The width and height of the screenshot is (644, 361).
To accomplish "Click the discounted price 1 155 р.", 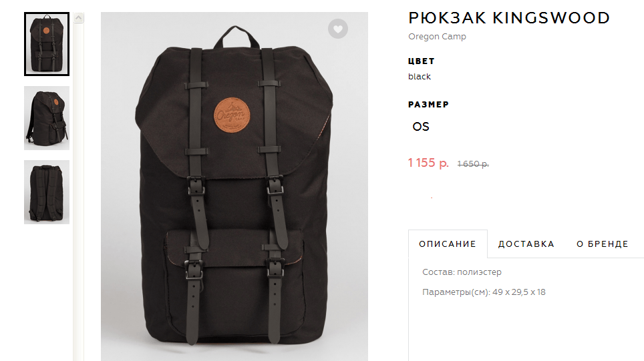I will tap(428, 163).
